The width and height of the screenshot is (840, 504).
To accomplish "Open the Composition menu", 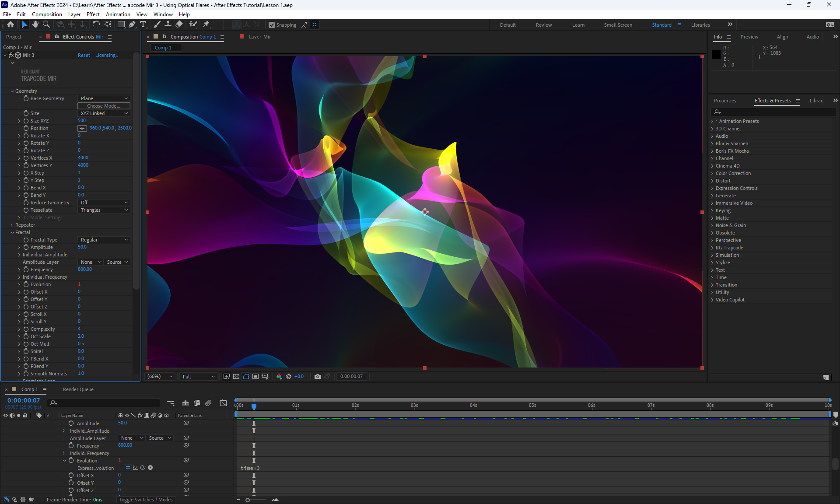I will (47, 14).
